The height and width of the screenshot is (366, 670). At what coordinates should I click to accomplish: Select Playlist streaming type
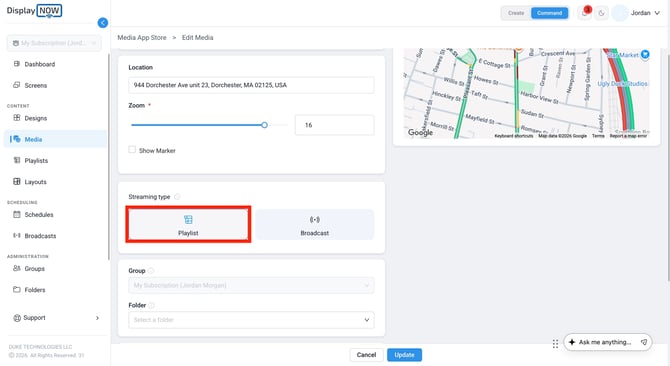188,225
